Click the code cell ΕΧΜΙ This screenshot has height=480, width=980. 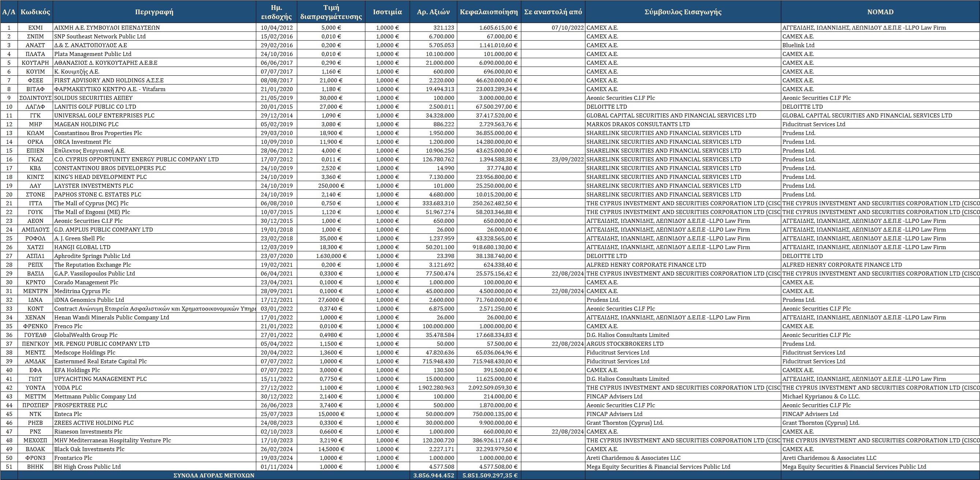(36, 28)
